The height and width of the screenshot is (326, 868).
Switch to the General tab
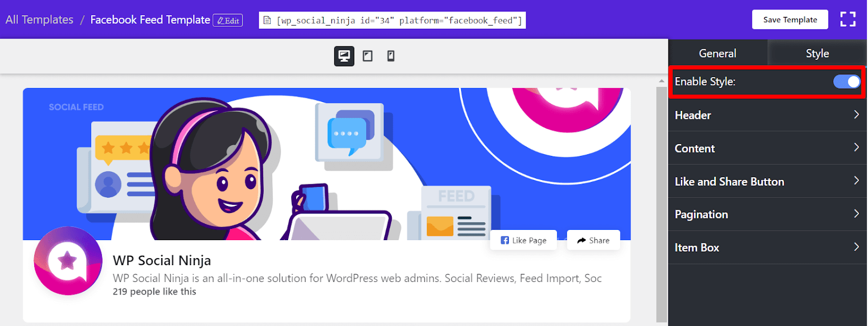(718, 53)
